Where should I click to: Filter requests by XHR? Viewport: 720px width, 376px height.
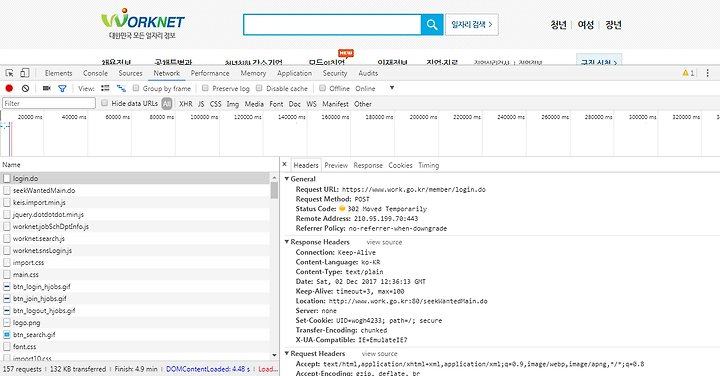[186, 104]
